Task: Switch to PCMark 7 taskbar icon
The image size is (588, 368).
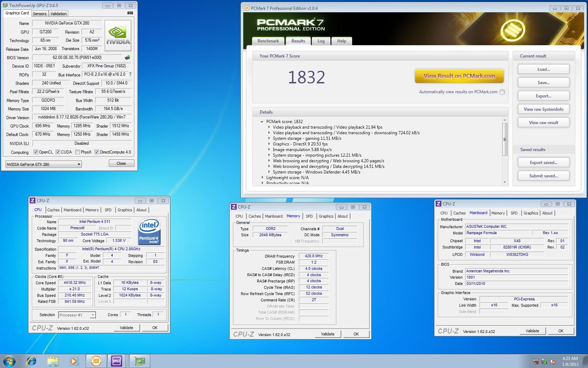Action: point(96,361)
